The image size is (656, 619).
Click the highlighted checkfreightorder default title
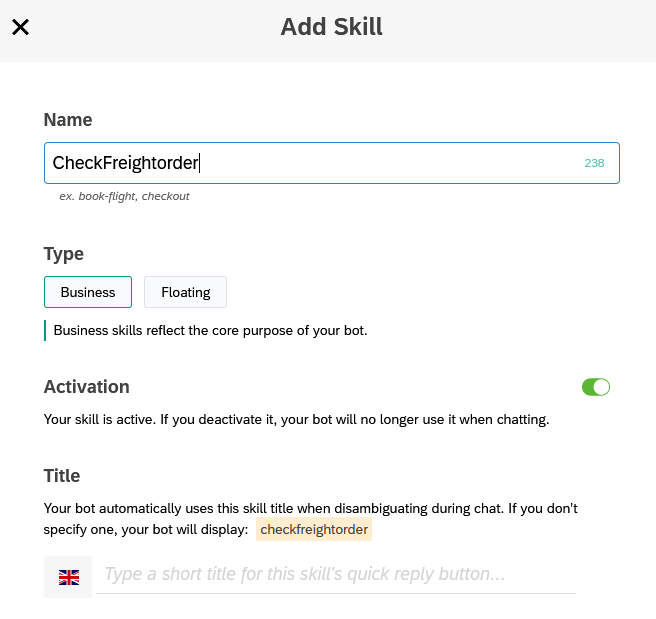point(314,529)
